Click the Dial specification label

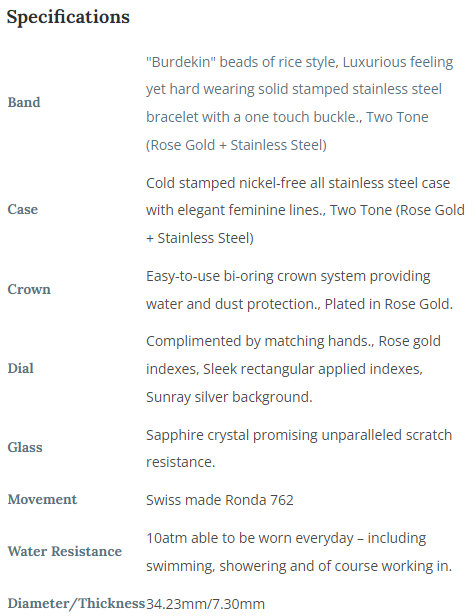pos(20,368)
